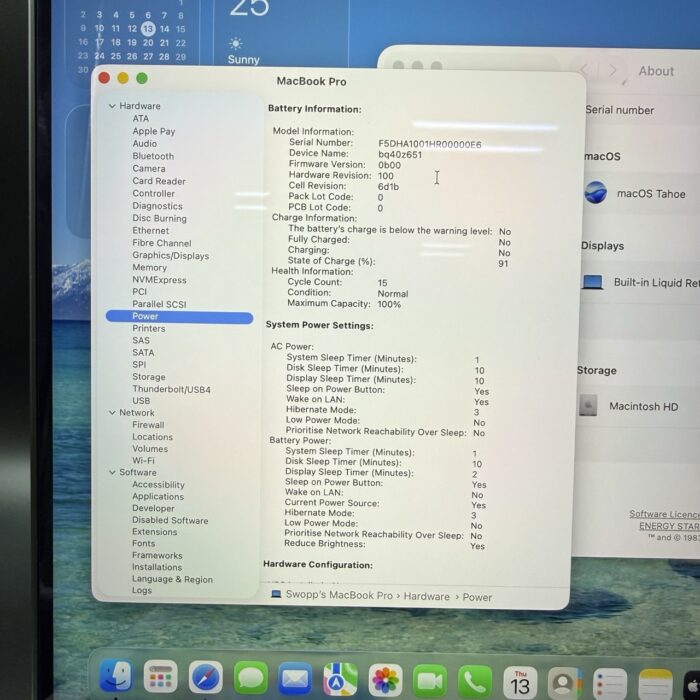
Task: Open Notes app in the dock
Action: pos(655,684)
